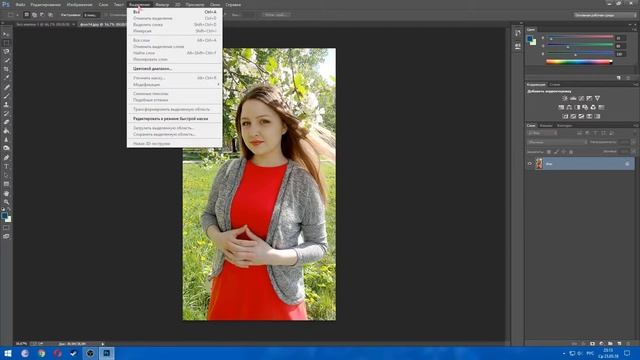Screen dimensions: 640x360
Task: Open the Изображение menu
Action: coord(79,4)
